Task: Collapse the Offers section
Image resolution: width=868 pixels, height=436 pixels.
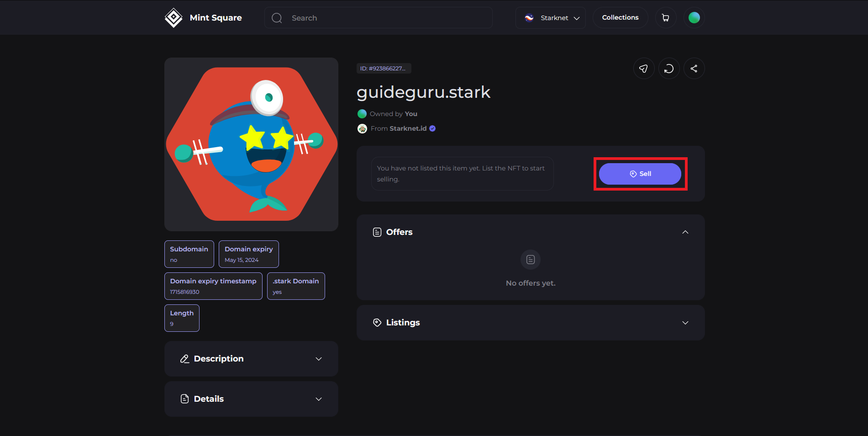Action: point(685,232)
